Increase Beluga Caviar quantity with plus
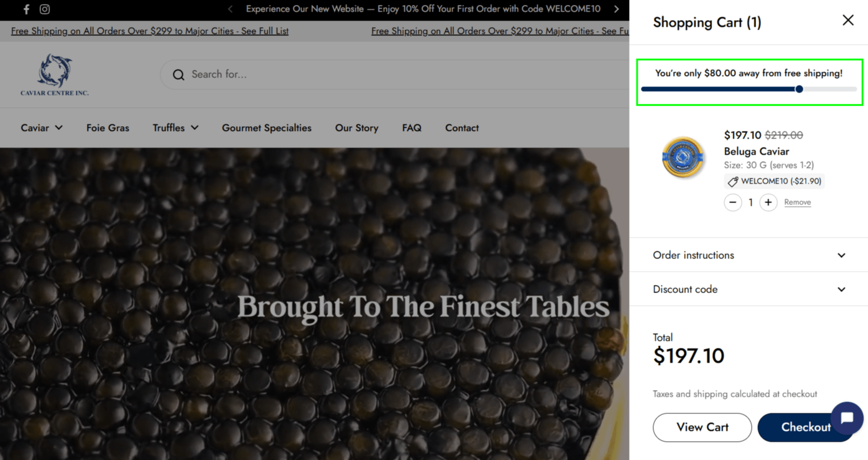Screen dimensions: 868x460 point(768,202)
